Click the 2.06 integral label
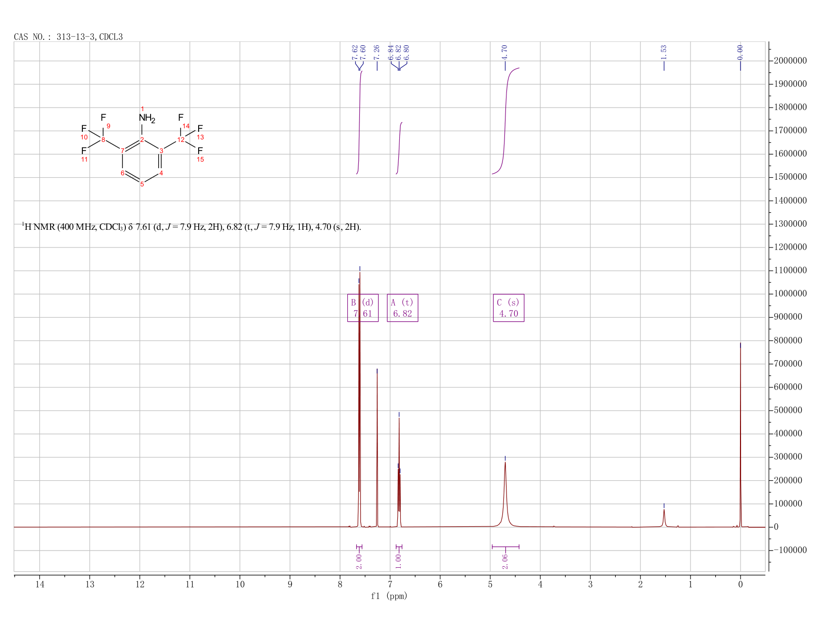The height and width of the screenshot is (644, 834). (x=505, y=561)
